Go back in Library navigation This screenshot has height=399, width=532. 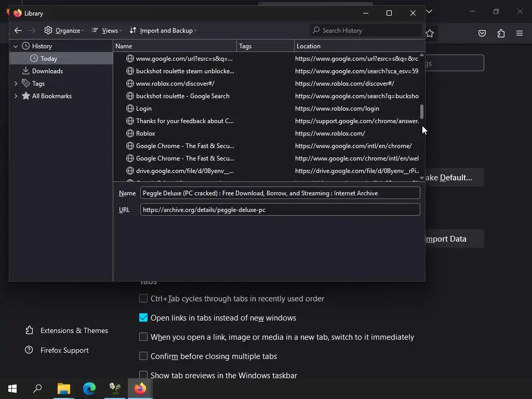pos(18,31)
